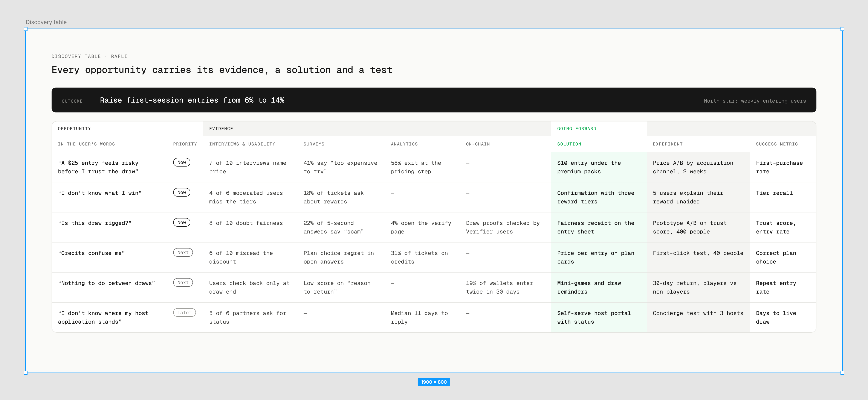This screenshot has width=868, height=400.
Task: Click "North star: weekly entering users" text
Action: pyautogui.click(x=755, y=101)
